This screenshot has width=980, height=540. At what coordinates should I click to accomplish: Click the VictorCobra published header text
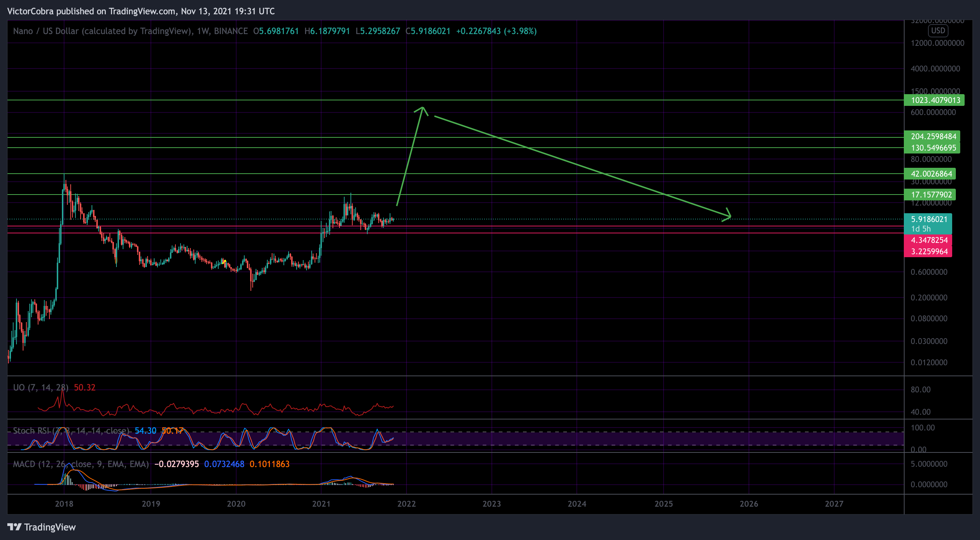point(141,11)
